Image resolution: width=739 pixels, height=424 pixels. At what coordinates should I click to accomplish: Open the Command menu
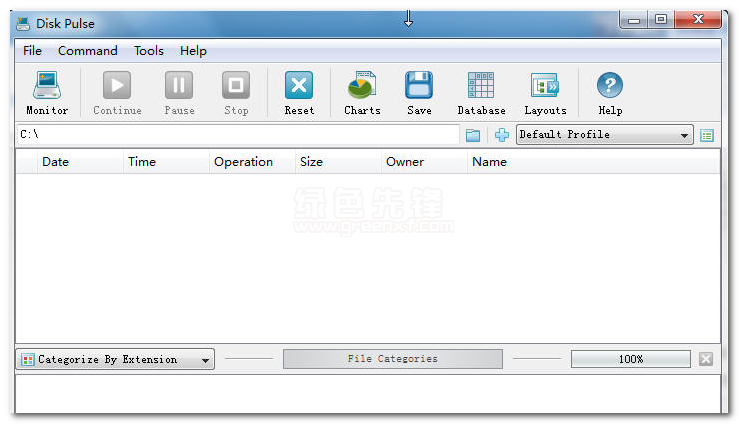click(88, 50)
